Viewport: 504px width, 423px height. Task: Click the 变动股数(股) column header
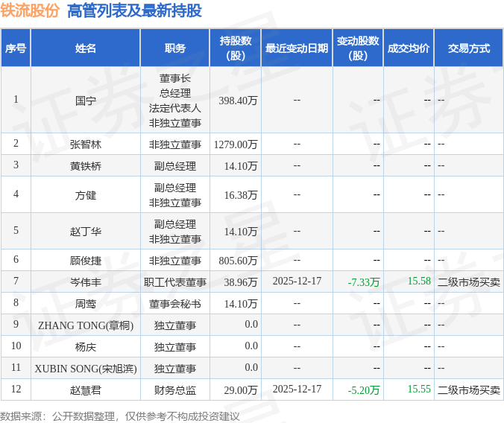coord(358,48)
